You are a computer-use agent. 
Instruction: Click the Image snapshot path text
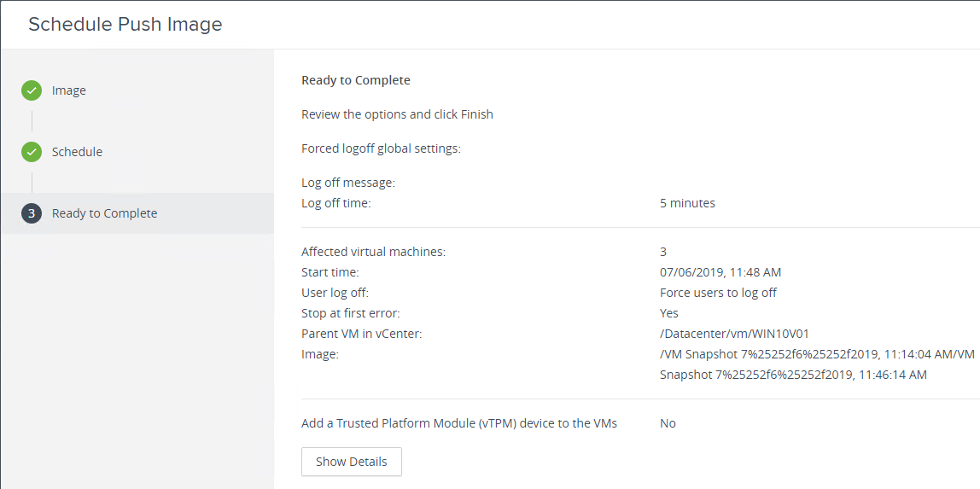pos(818,364)
